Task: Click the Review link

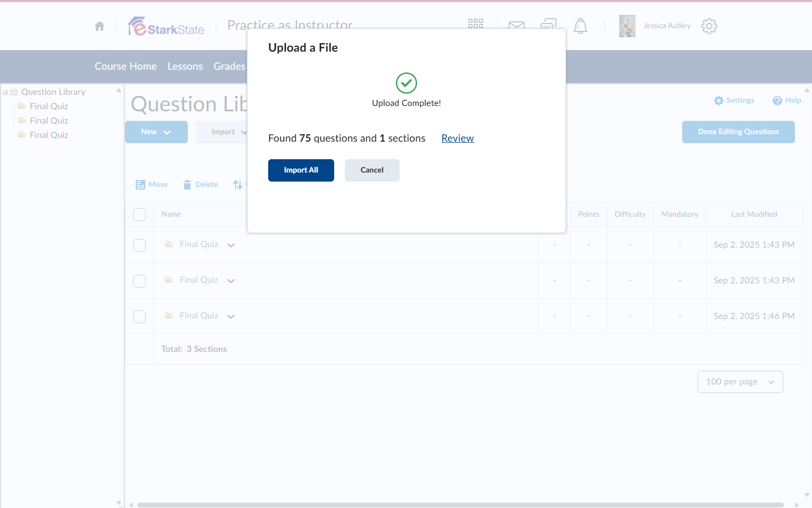Action: [458, 138]
